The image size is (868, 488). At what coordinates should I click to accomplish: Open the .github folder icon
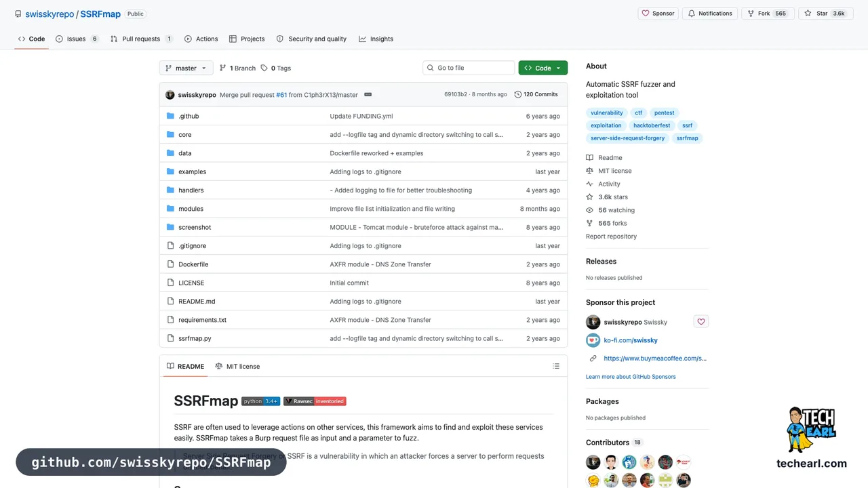pos(170,116)
